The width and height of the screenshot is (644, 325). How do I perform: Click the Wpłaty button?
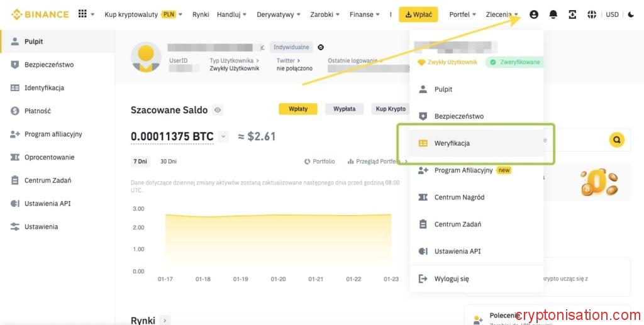tap(297, 109)
